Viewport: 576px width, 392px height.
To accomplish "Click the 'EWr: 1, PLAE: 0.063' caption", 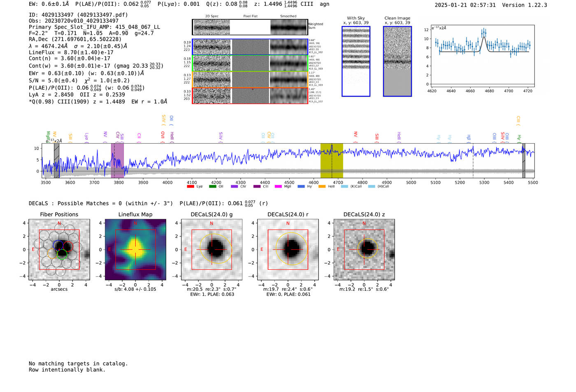I will 212,295.
